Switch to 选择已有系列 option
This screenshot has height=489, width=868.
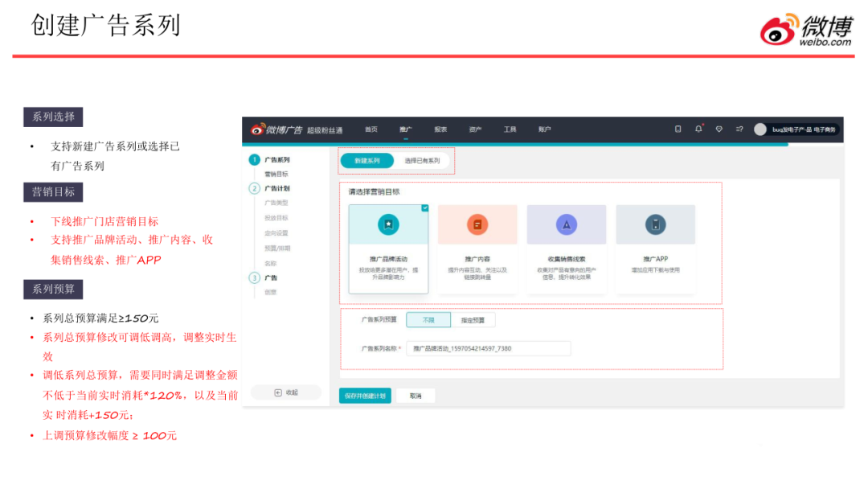(x=422, y=161)
